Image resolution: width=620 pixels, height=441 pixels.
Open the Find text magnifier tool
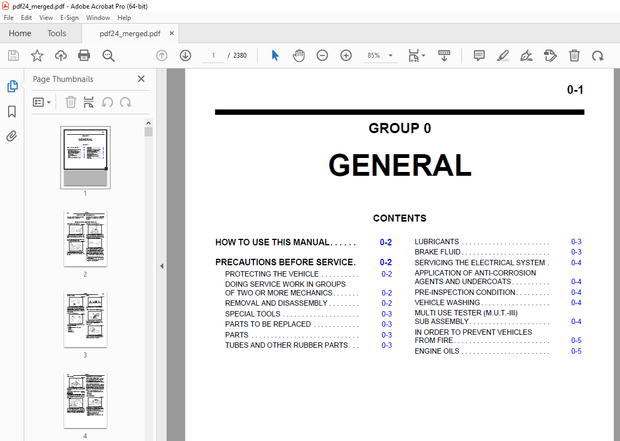point(108,56)
